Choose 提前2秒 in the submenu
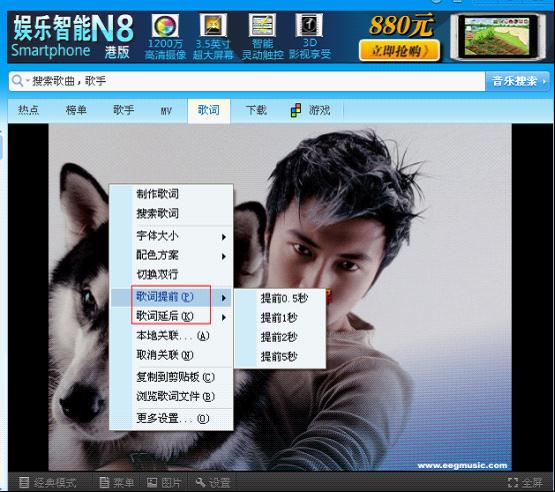Image resolution: width=555 pixels, height=492 pixels. click(280, 337)
